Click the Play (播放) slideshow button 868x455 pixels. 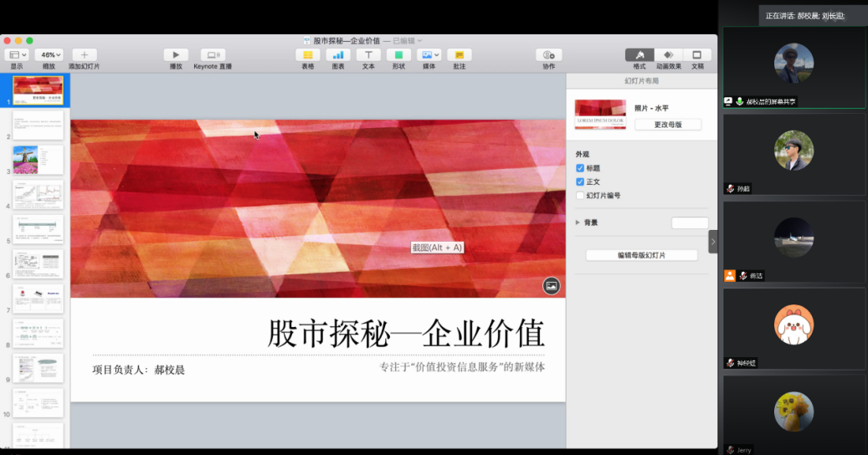click(x=176, y=55)
